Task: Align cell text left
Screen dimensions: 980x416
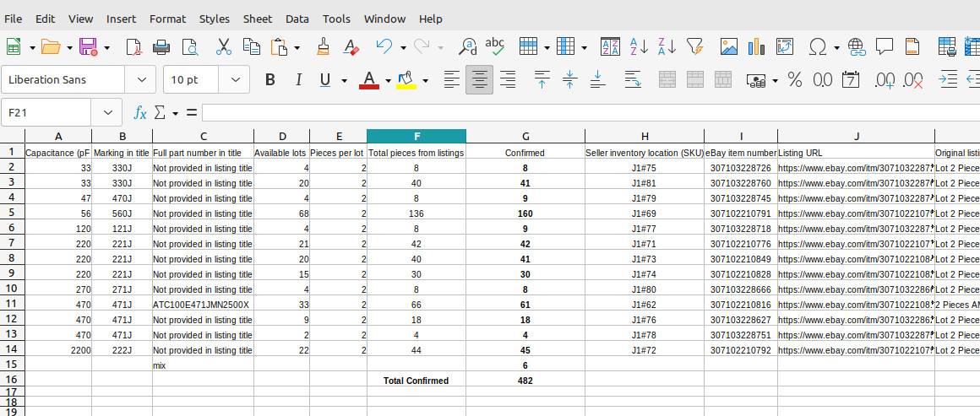Action: click(x=451, y=80)
